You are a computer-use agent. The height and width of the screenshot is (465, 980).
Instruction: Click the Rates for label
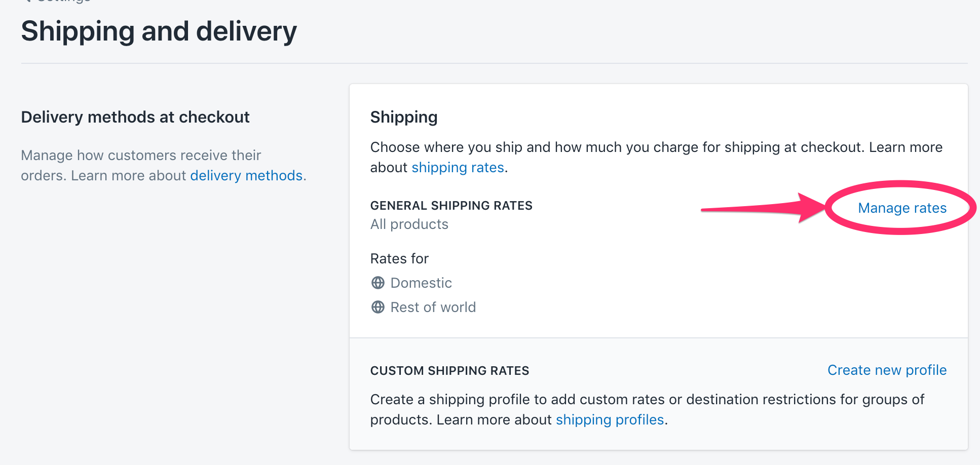(x=399, y=259)
